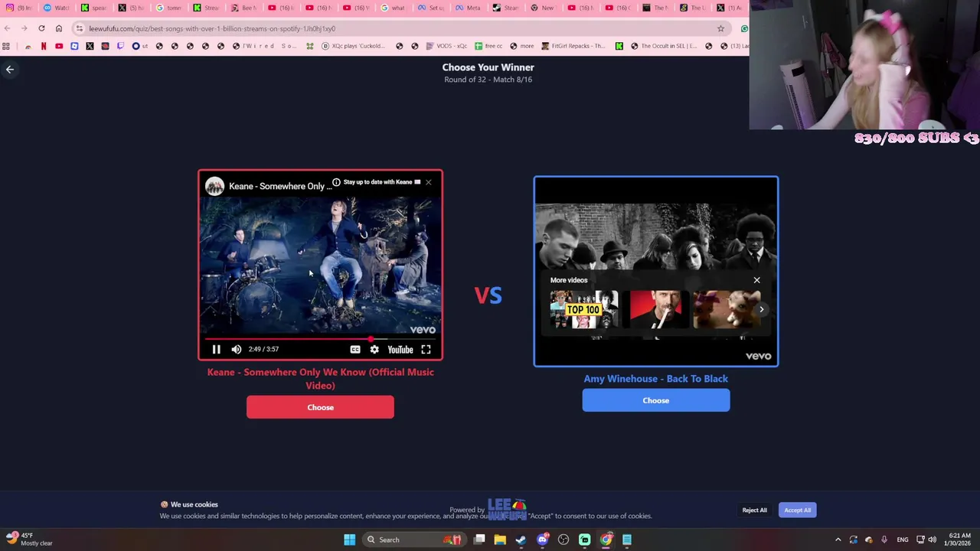The image size is (980, 551).
Task: Bookmark this page with the star icon
Action: [x=720, y=28]
